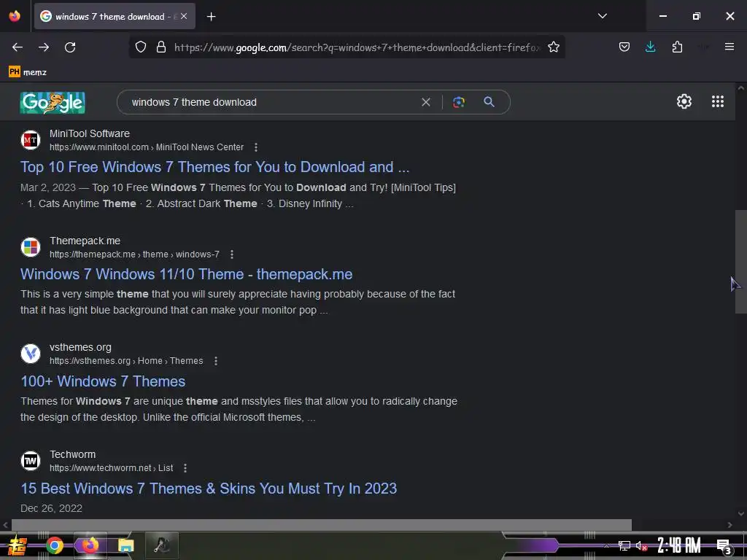Screen dimensions: 747x560
Task: Open muted volume tray icon
Action: 642,545
